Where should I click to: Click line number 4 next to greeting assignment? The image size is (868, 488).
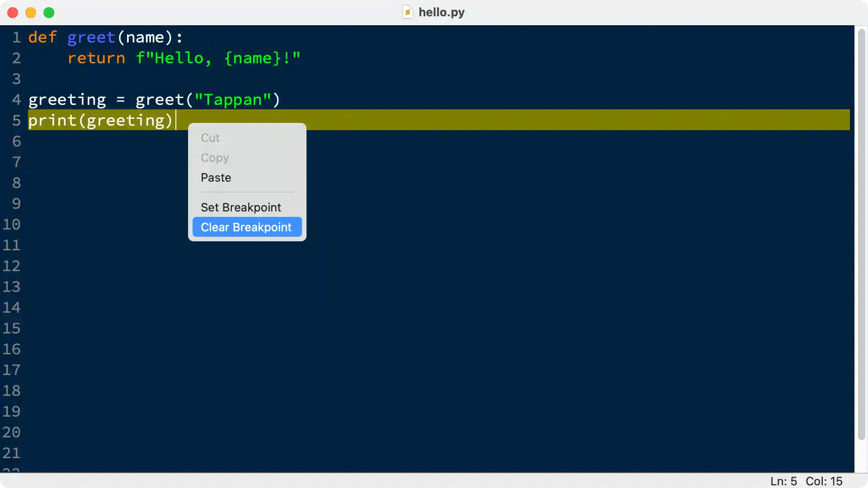[x=17, y=100]
